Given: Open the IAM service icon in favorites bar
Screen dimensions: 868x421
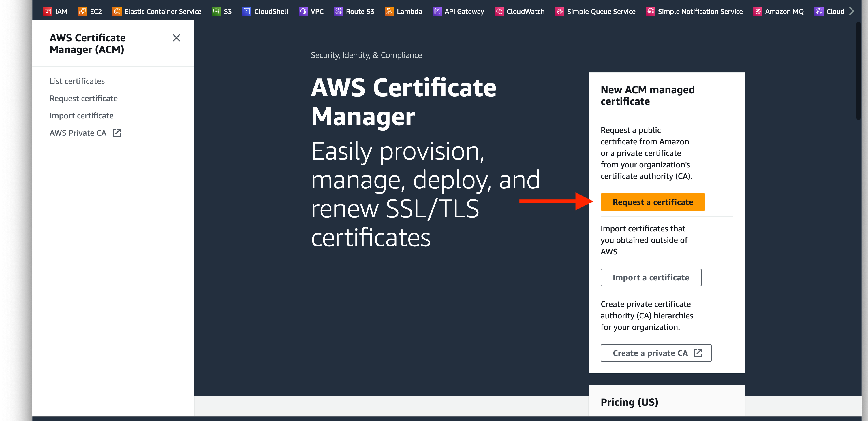Looking at the screenshot, I should (x=48, y=12).
